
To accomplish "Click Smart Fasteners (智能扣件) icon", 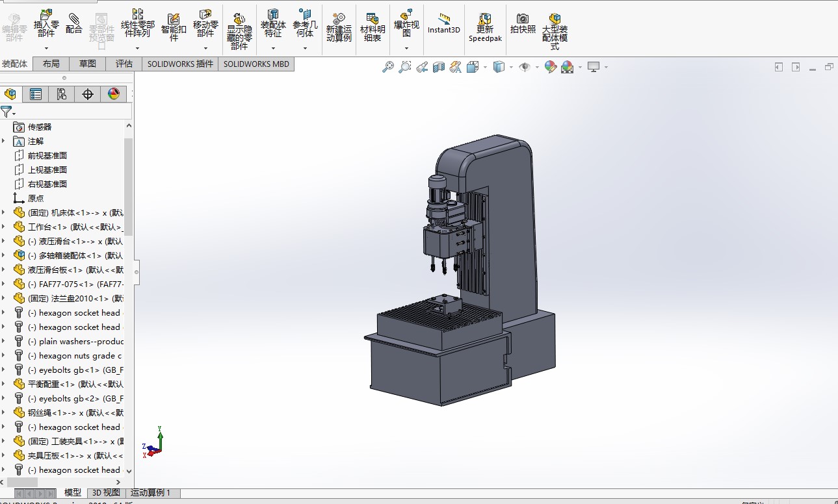I will [174, 18].
